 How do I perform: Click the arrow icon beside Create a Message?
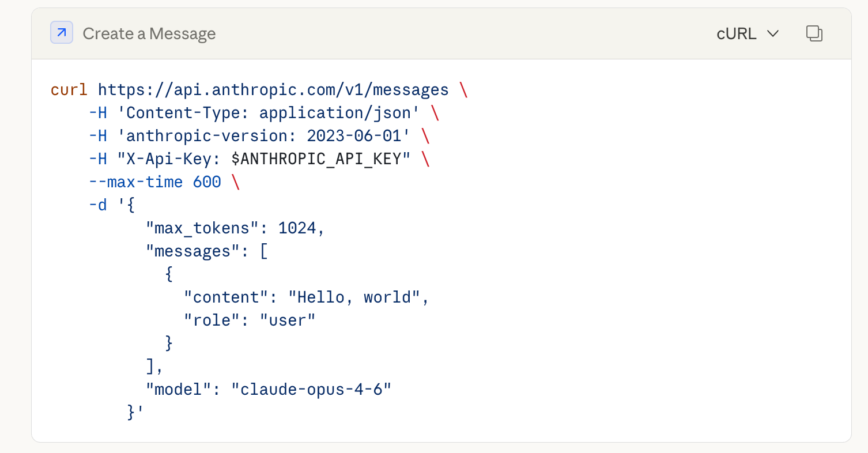pos(62,33)
